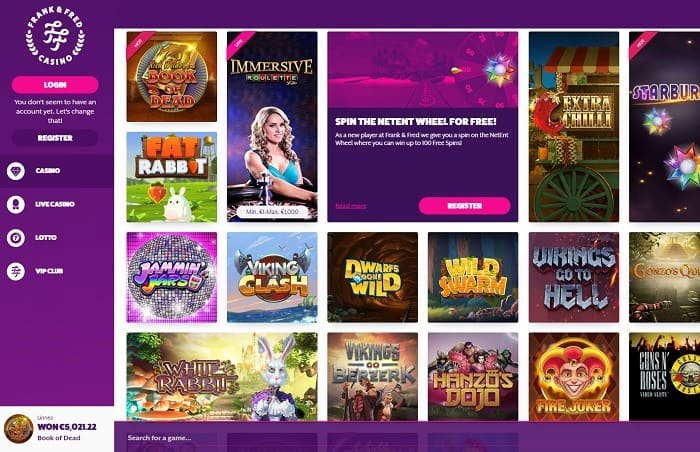Open the Live Casino sidebar icon
700x452 pixels.
pyautogui.click(x=16, y=204)
